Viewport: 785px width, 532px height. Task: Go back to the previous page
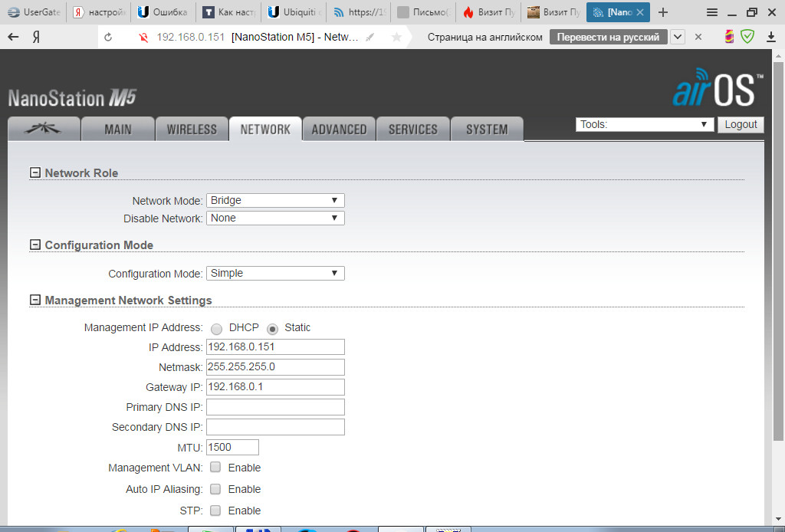point(14,37)
